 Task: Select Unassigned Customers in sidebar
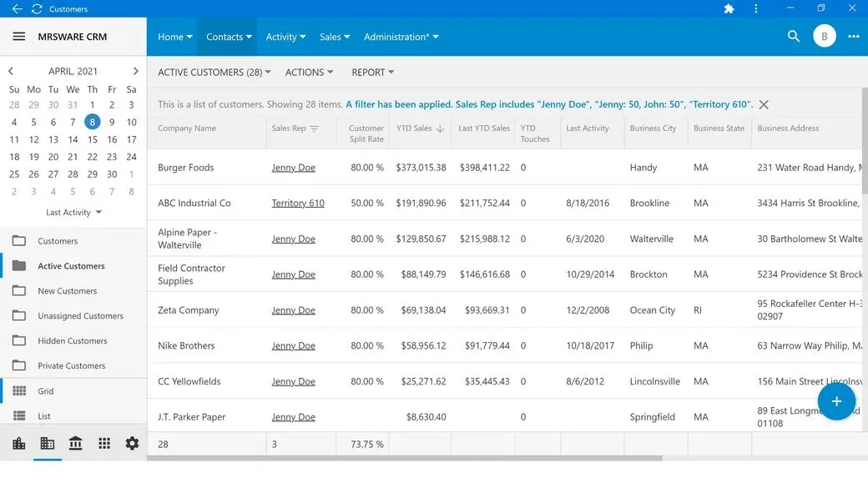pos(80,316)
